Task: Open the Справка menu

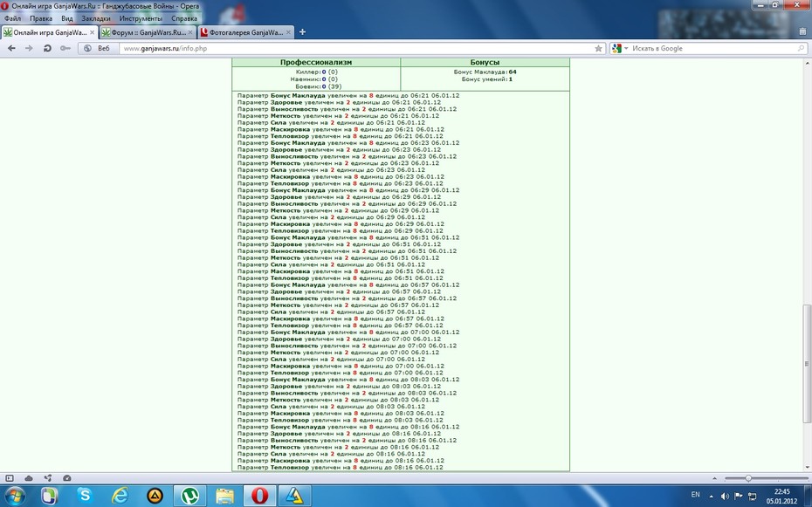Action: 184,18
